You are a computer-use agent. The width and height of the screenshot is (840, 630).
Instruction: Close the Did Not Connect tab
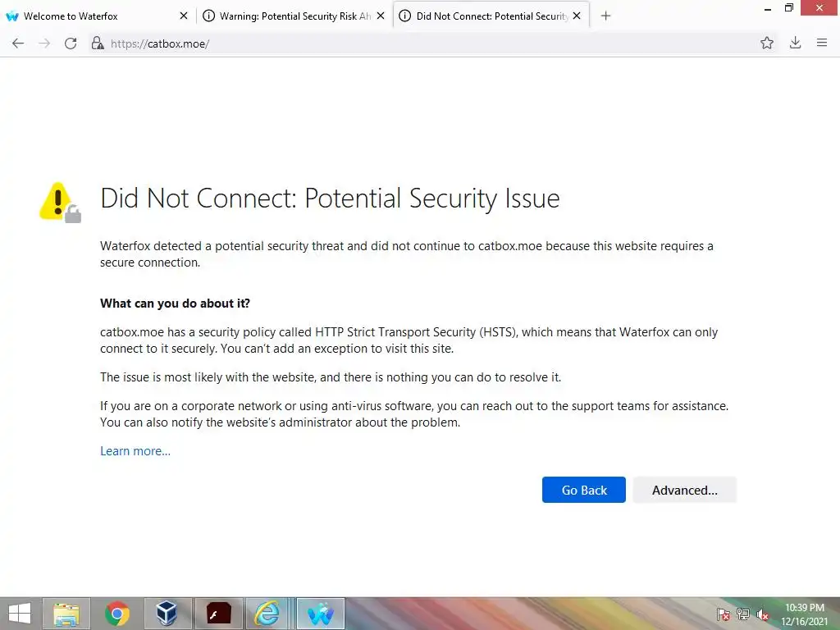[x=577, y=16]
